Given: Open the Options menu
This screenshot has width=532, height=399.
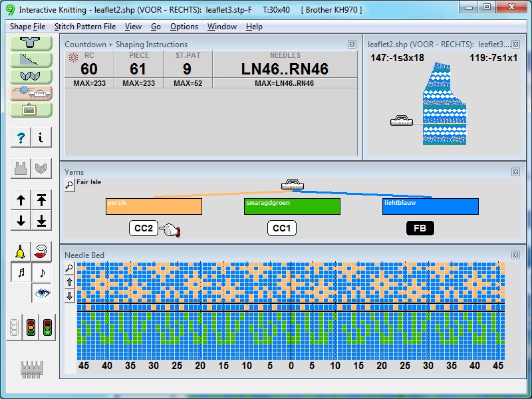Looking at the screenshot, I should tap(184, 27).
